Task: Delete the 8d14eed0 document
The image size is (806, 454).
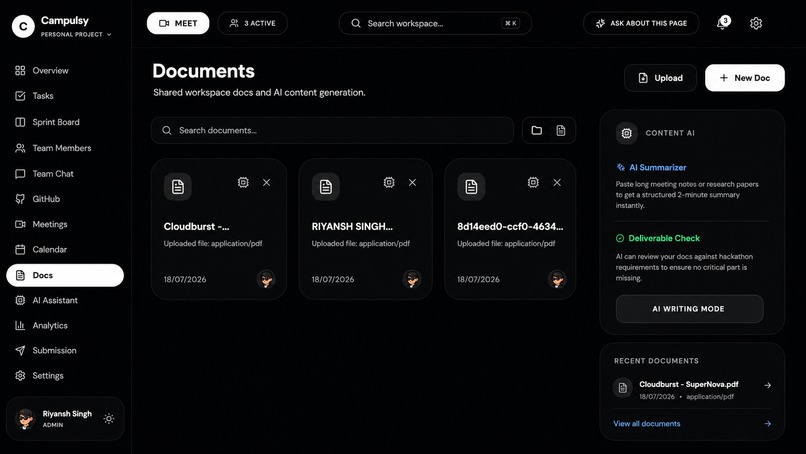Action: click(557, 183)
